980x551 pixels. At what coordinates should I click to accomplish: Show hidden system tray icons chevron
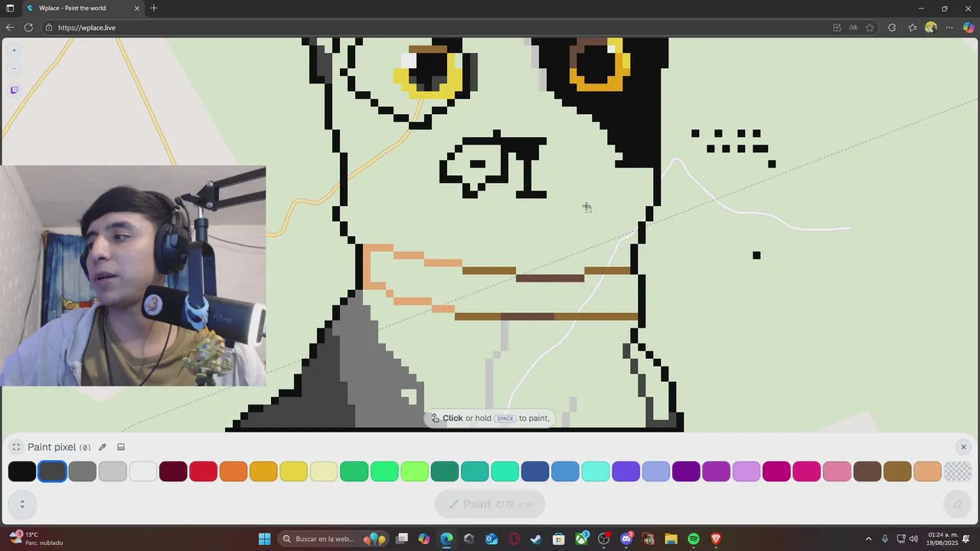click(868, 539)
